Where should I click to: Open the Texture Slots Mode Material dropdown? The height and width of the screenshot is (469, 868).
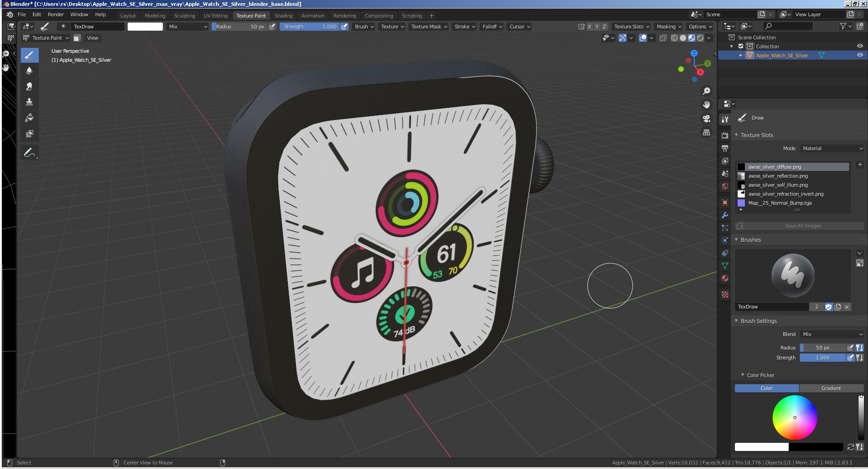click(832, 148)
